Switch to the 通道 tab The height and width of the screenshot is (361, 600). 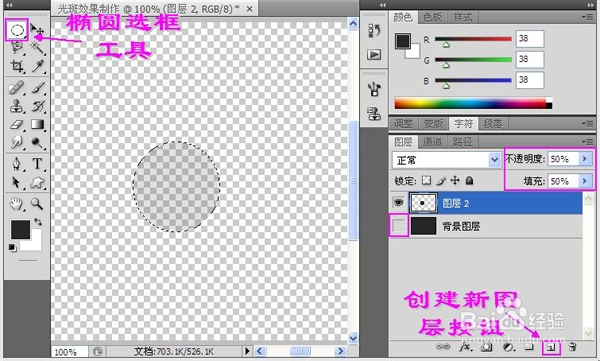click(433, 142)
